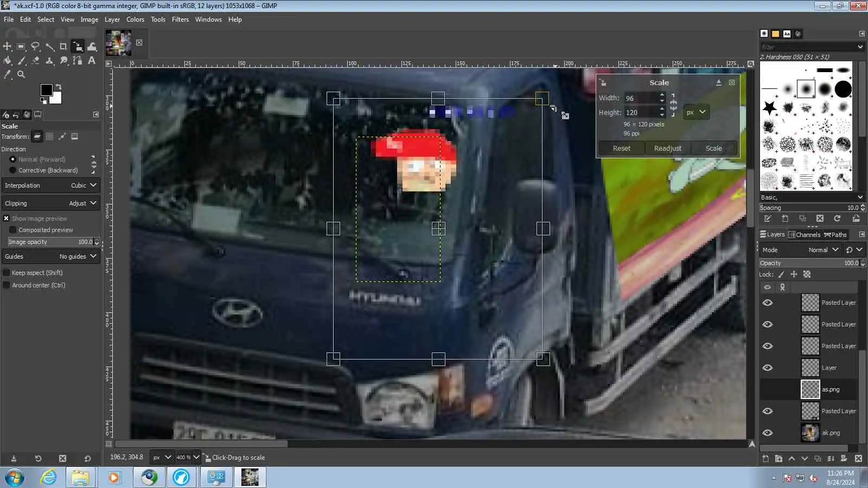This screenshot has height=488, width=868.
Task: Toggle the width-height chain link in Scale dialog
Action: 673,105
